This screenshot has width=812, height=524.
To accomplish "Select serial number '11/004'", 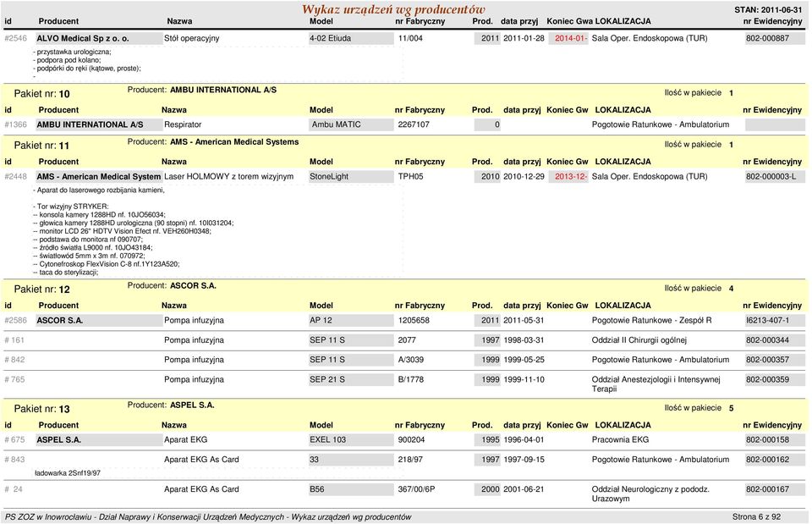I will [x=410, y=38].
